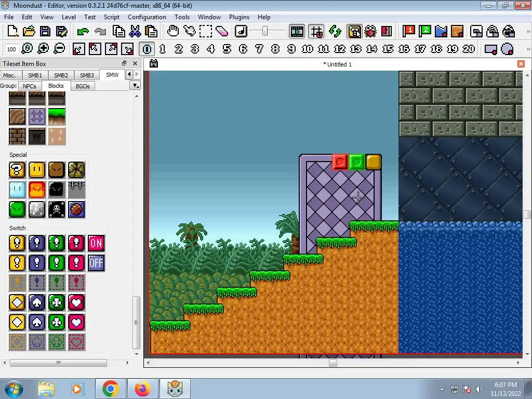532x399 pixels.
Task: Open the Script menu
Action: (x=112, y=17)
